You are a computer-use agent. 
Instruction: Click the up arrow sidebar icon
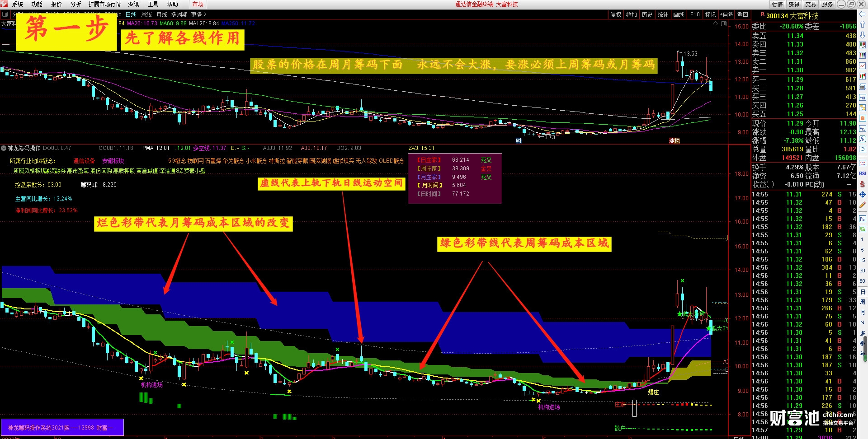[x=863, y=24]
